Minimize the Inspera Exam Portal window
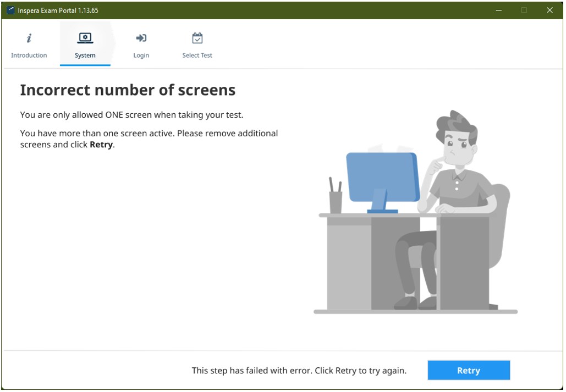This screenshot has width=566, height=392. (498, 10)
